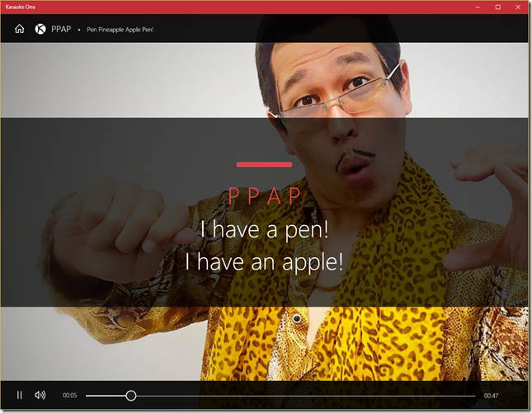Minimize the Karaoke One window
The image size is (532, 413).
coord(475,7)
